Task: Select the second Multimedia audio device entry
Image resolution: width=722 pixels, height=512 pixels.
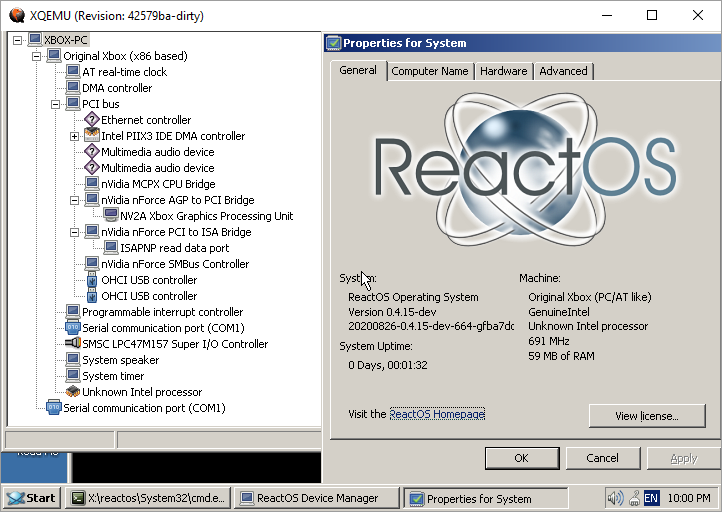Action: 158,168
